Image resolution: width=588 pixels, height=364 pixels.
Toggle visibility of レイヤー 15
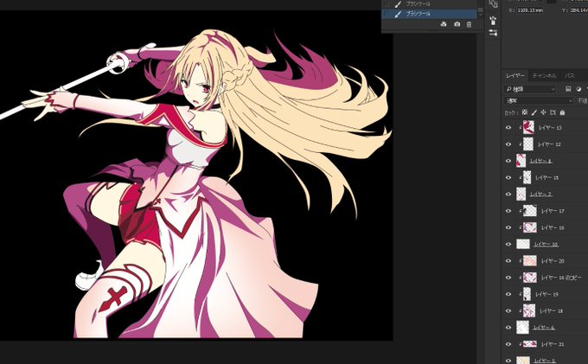click(x=508, y=178)
